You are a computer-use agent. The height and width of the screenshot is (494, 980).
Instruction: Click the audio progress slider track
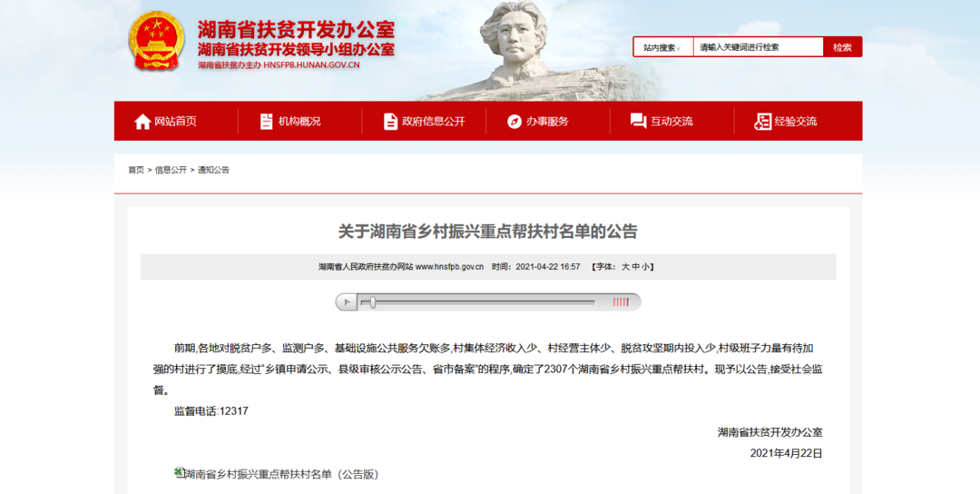(x=481, y=302)
